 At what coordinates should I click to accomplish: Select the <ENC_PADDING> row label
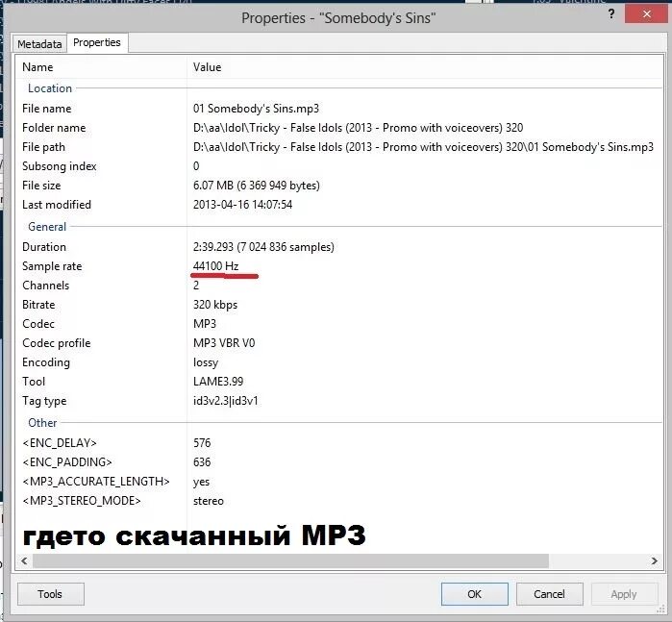tap(67, 462)
